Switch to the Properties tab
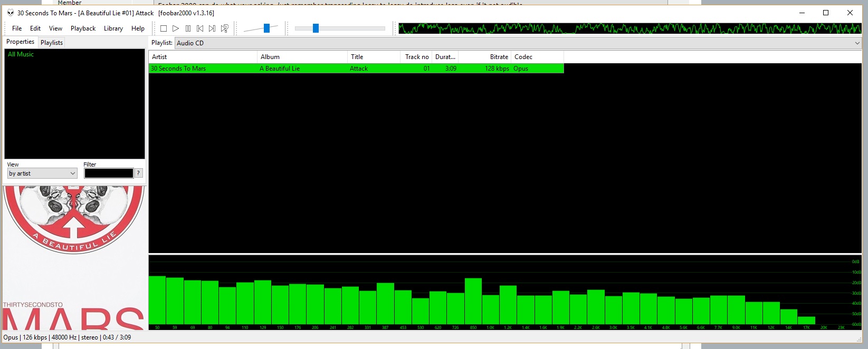 tap(20, 42)
